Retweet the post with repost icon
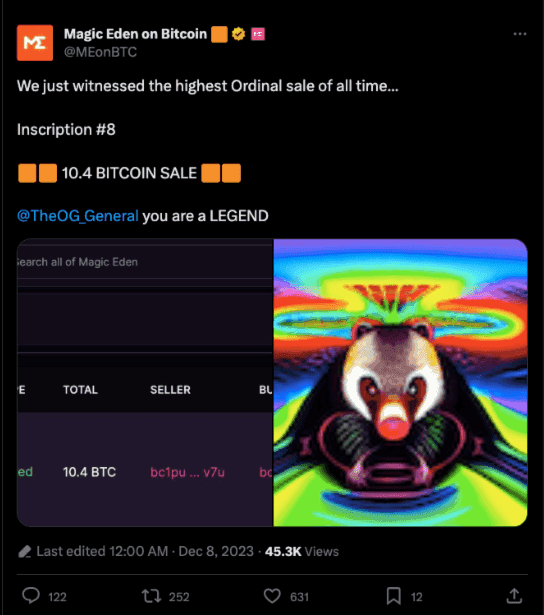The width and height of the screenshot is (544, 615). pos(151,596)
